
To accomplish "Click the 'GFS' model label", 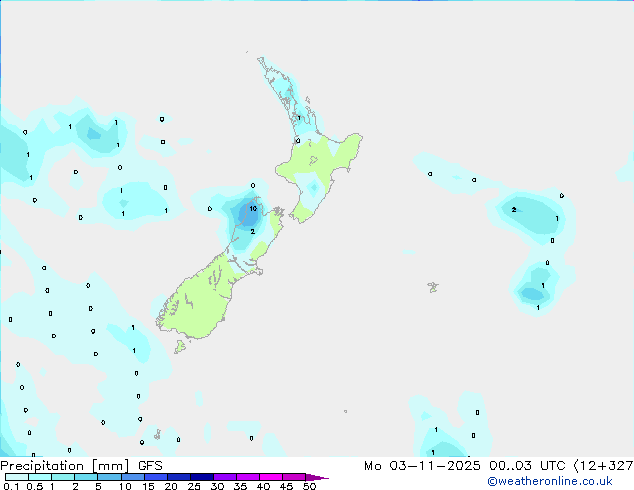I will [150, 466].
